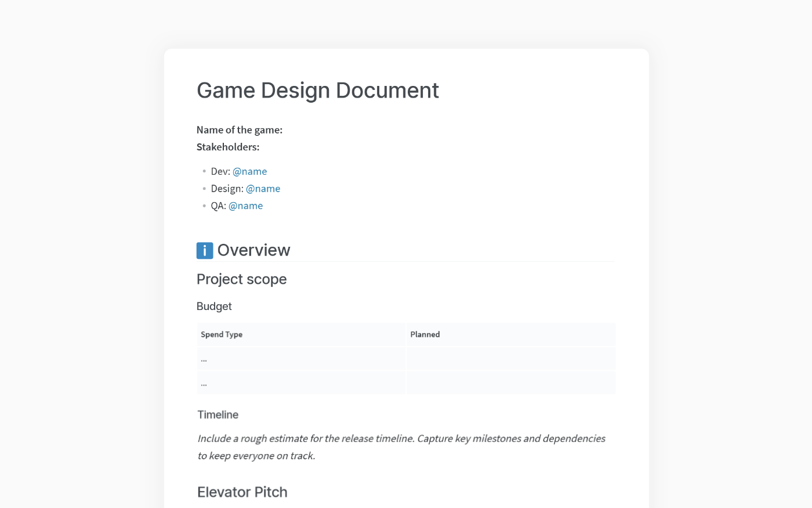
Task: Click the Timeline subheading
Action: click(217, 415)
